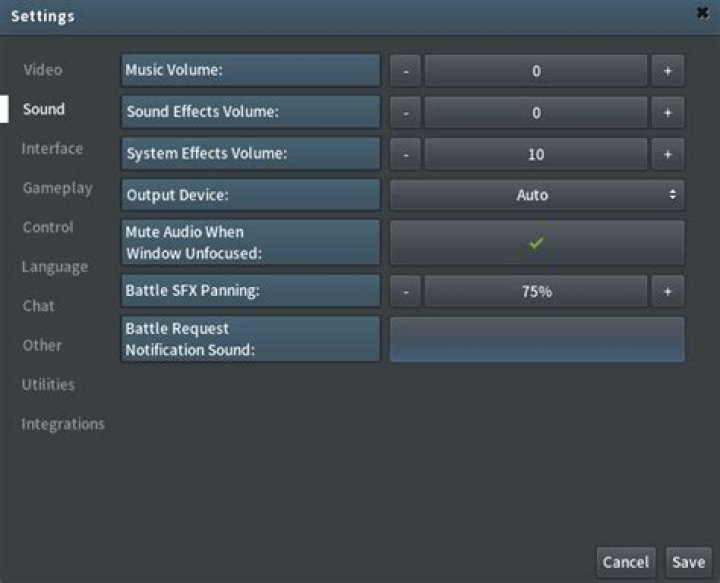This screenshot has width=720, height=583.
Task: Increase Battle SFX Panning percentage
Action: (667, 292)
